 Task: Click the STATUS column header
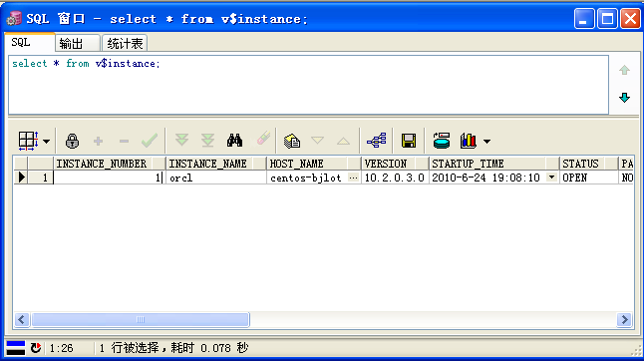[588, 164]
